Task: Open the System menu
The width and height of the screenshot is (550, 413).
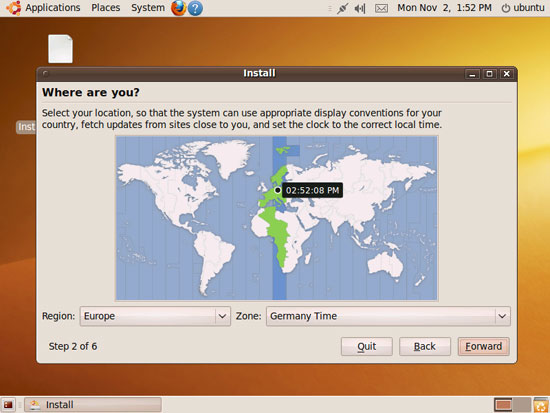Action: point(148,8)
